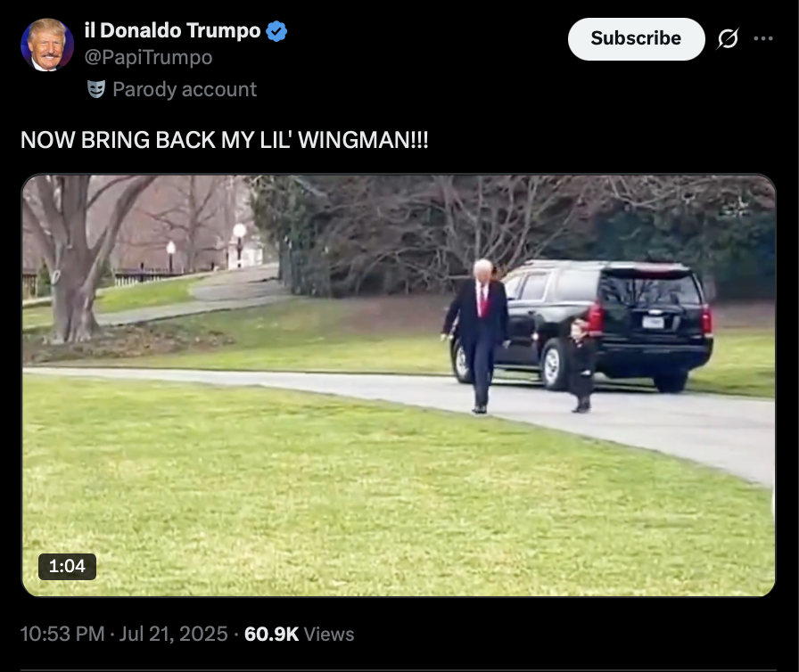Click the Parody account label text
Image resolution: width=799 pixels, height=672 pixels.
point(185,90)
